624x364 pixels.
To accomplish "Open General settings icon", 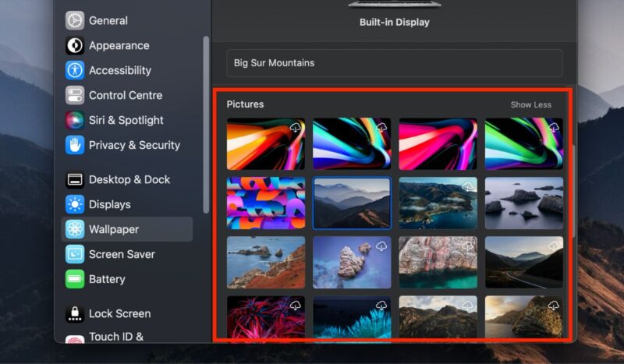I will pos(75,21).
